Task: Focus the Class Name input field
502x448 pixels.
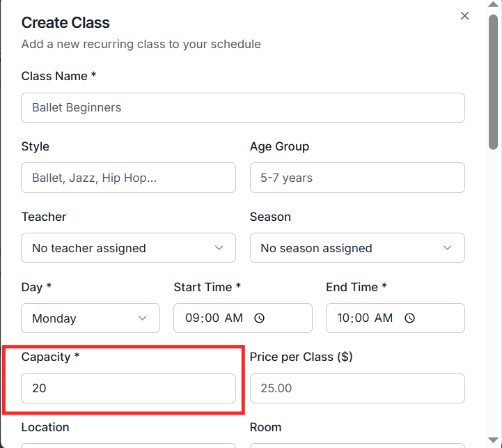Action: click(x=243, y=108)
